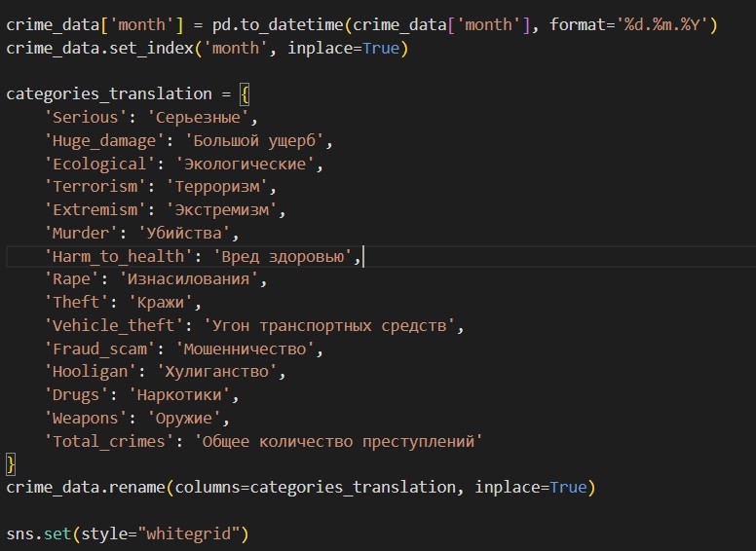
Task: Click the value 'Вред здоровью'
Action: coord(283,256)
